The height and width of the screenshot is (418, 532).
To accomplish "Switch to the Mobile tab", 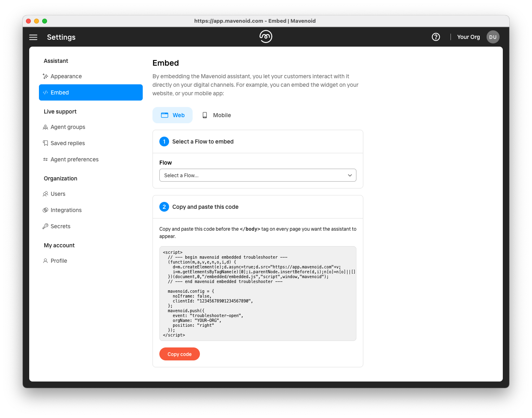I will (x=217, y=115).
